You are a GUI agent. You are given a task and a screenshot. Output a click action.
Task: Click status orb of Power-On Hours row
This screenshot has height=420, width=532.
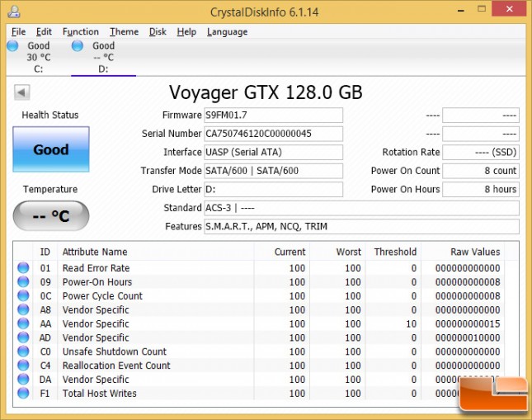[23, 281]
